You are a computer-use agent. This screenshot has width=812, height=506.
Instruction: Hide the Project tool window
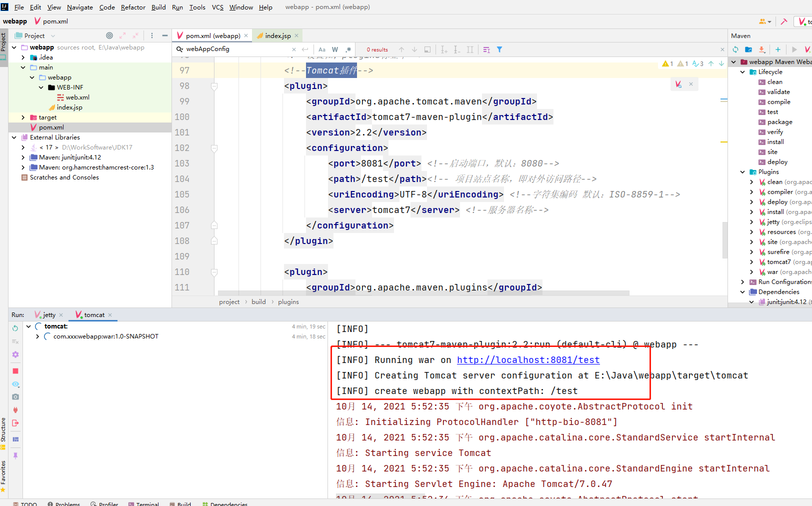[165, 35]
